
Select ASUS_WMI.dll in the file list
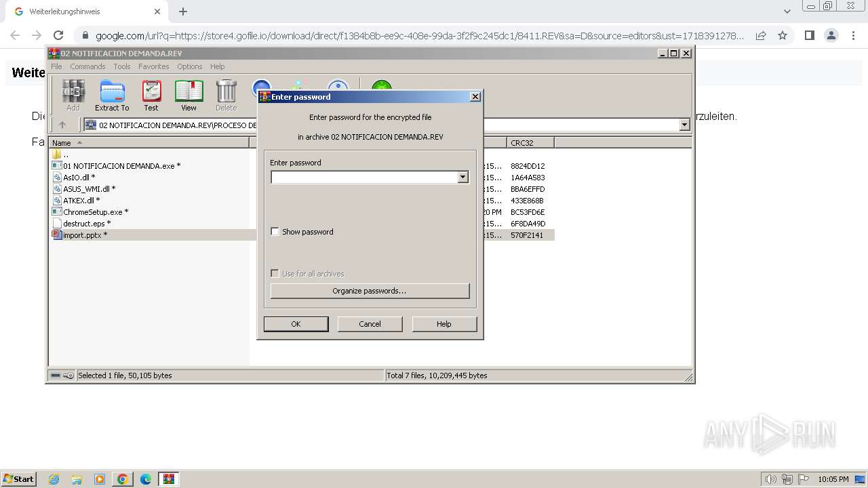coord(83,189)
